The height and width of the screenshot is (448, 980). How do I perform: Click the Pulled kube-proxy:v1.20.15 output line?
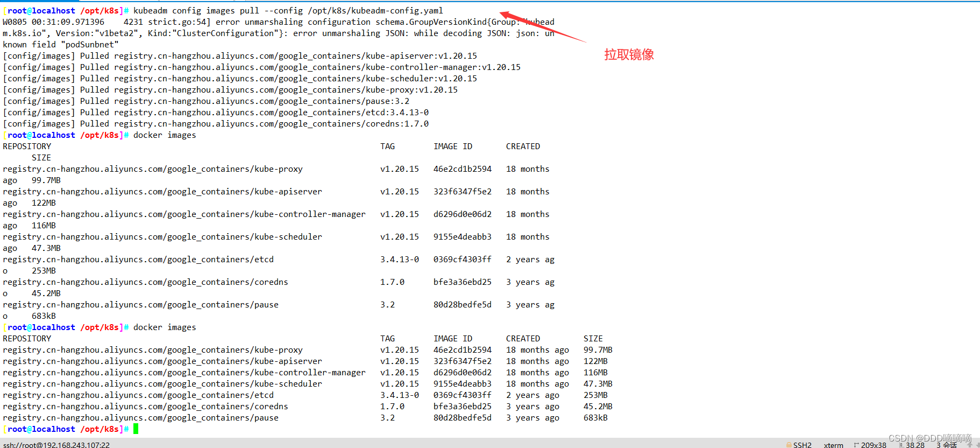(230, 89)
